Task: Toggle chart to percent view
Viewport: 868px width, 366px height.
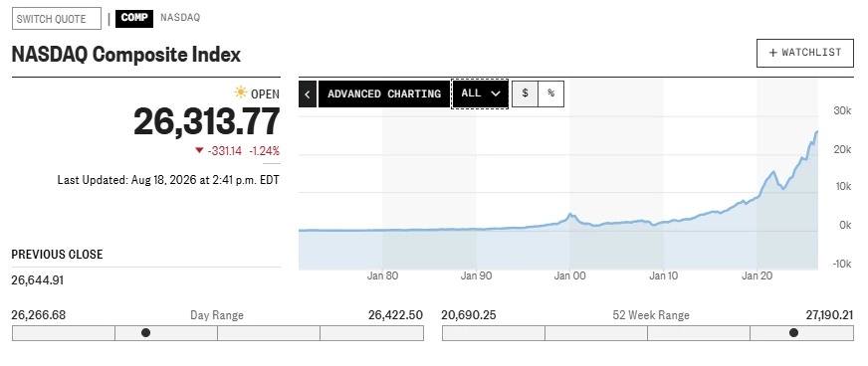Action: [551, 93]
